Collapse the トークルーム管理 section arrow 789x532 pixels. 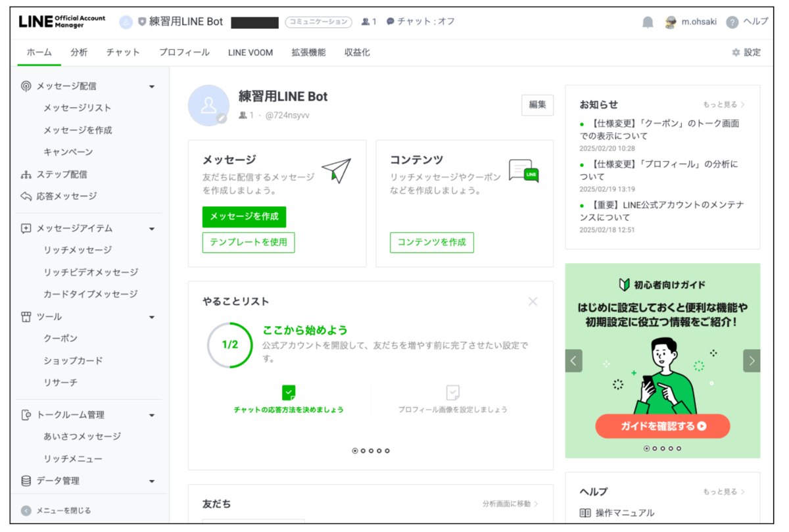(152, 416)
